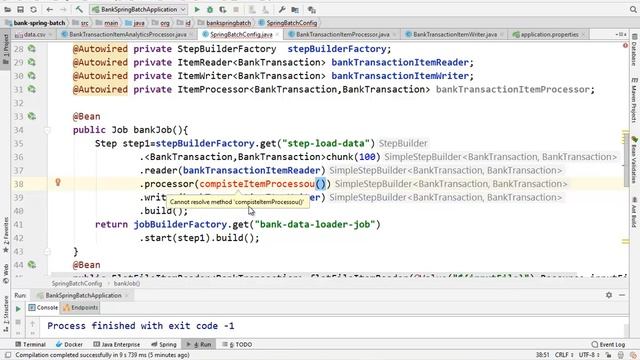This screenshot has height=360, width=640.
Task: Show the hidden editor tabs list
Action: coord(621,35)
